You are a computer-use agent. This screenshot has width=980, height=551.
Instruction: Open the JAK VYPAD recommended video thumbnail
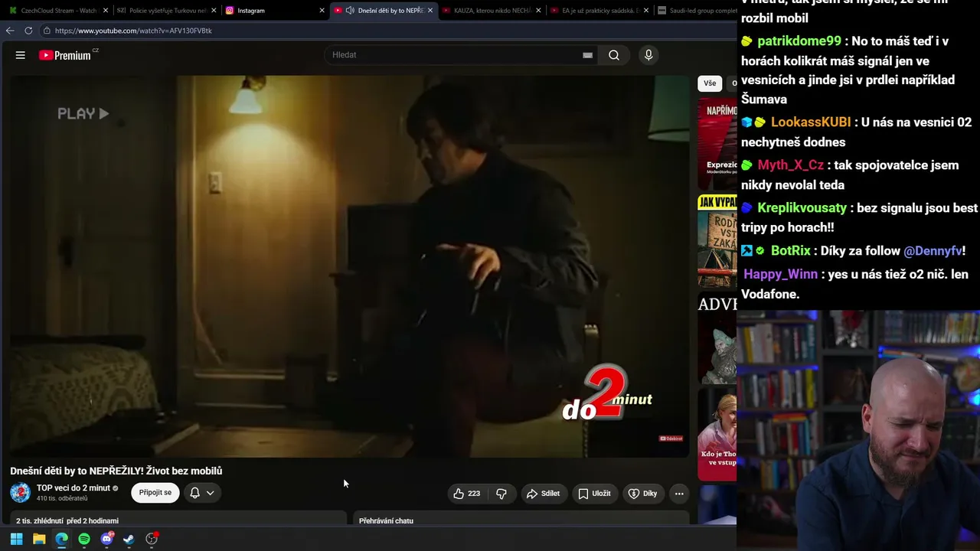[x=717, y=241]
